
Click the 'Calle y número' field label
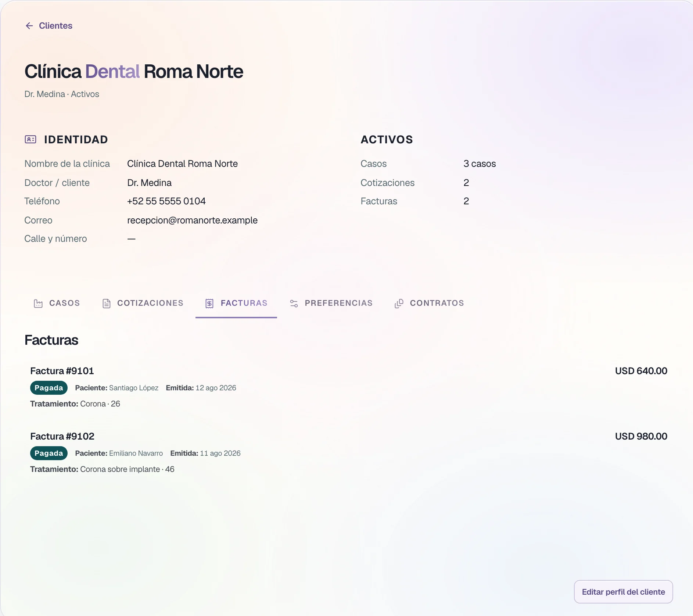55,239
